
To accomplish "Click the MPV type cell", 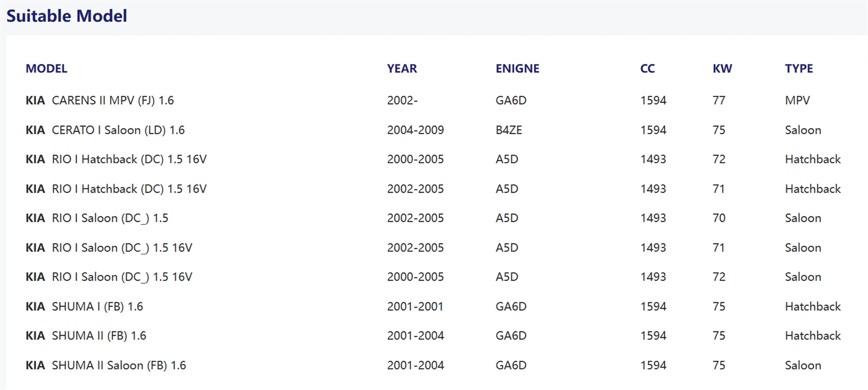I will (x=797, y=100).
